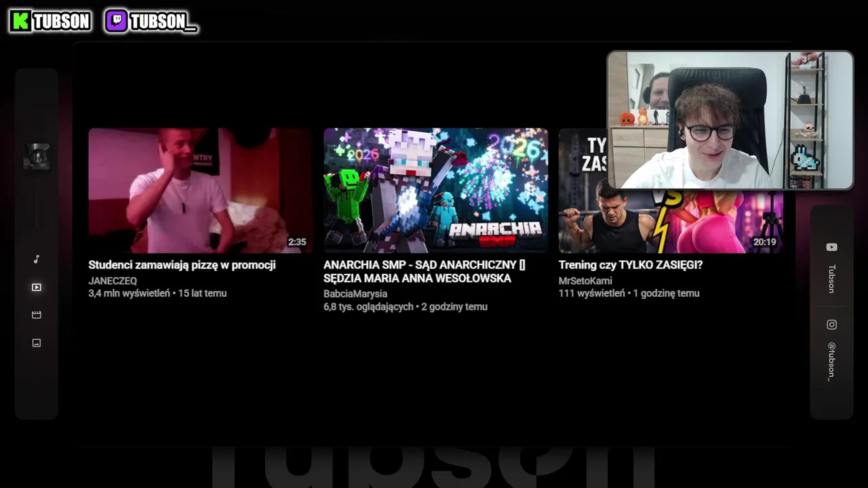
Task: Open the Studenci zamawiają pizzę video thumbnail
Action: tap(201, 190)
